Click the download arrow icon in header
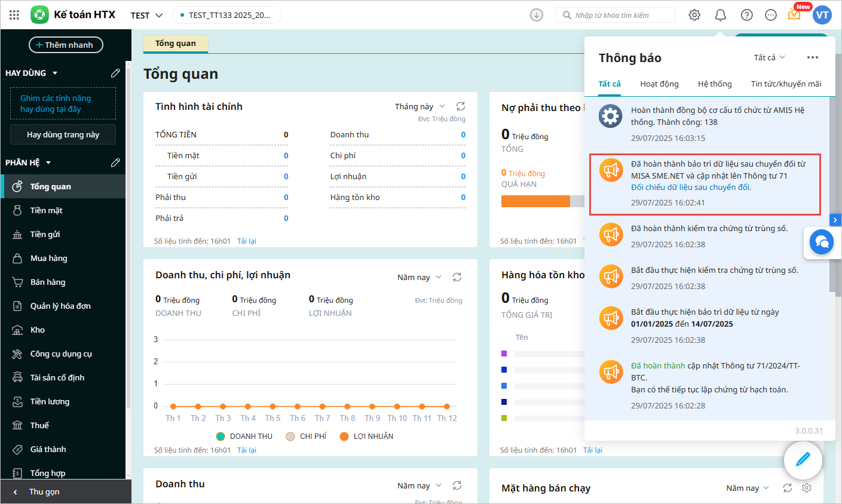Viewport: 842px width, 504px height. 536,15
